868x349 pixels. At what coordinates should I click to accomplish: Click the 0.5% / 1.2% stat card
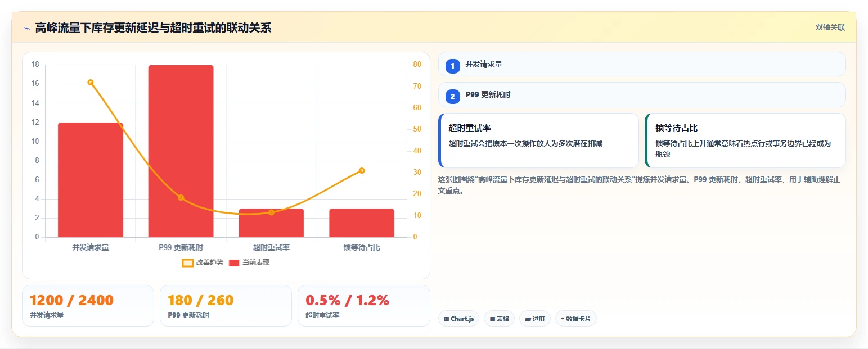coord(363,306)
